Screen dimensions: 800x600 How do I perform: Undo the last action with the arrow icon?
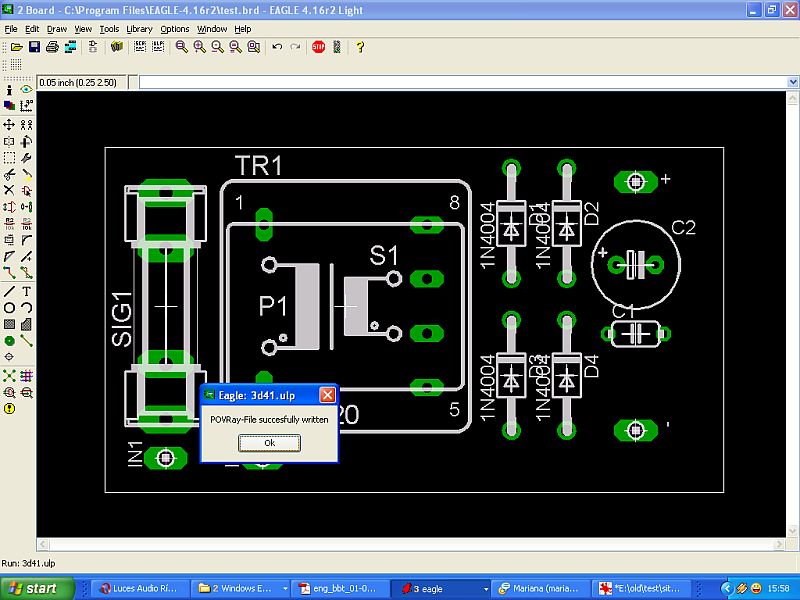click(277, 47)
